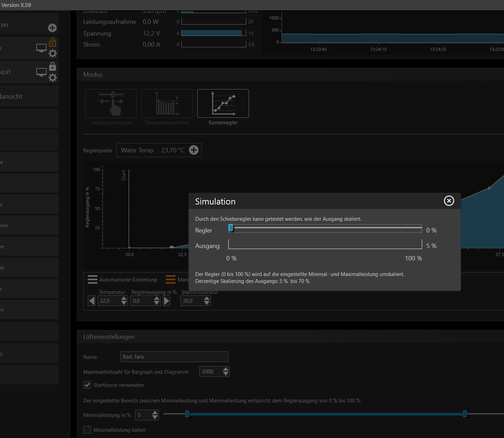
Task: Open the Automatische Einstellung menu
Action: pos(93,279)
